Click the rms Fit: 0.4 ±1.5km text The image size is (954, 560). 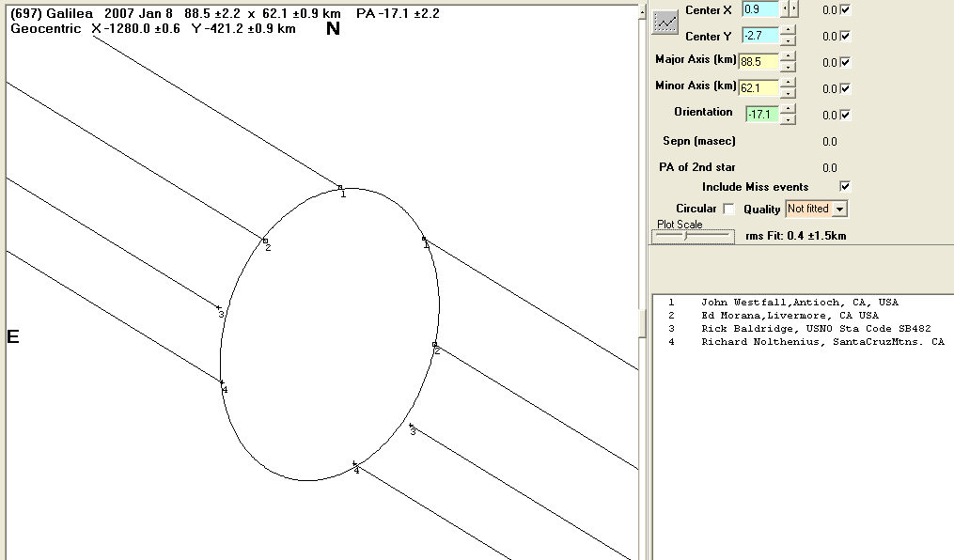796,235
